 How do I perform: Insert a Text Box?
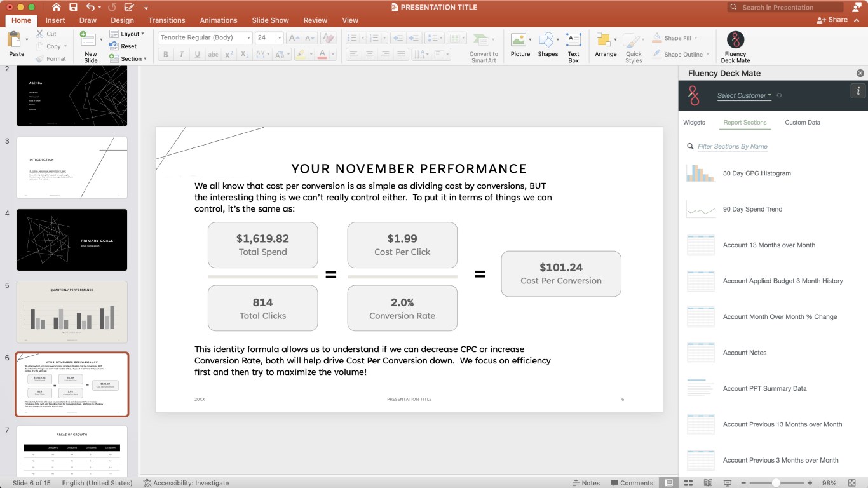point(574,47)
